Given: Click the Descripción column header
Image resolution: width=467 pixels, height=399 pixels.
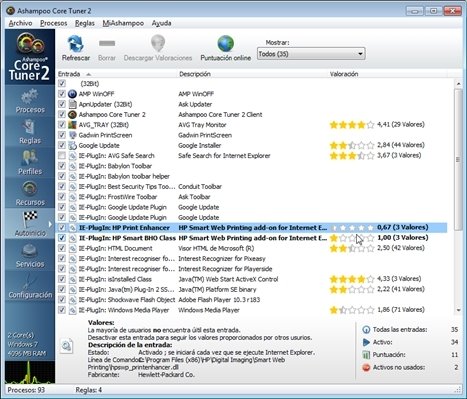Looking at the screenshot, I should click(x=252, y=74).
